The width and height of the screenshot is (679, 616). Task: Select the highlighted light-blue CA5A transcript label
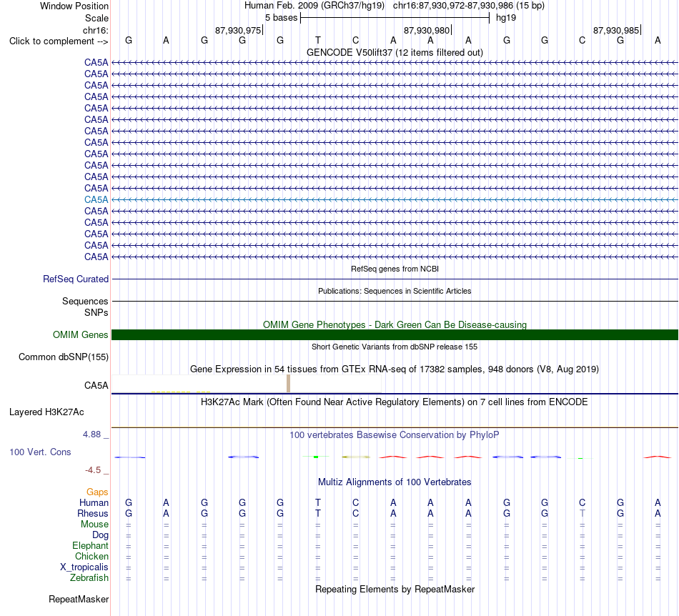(96, 199)
